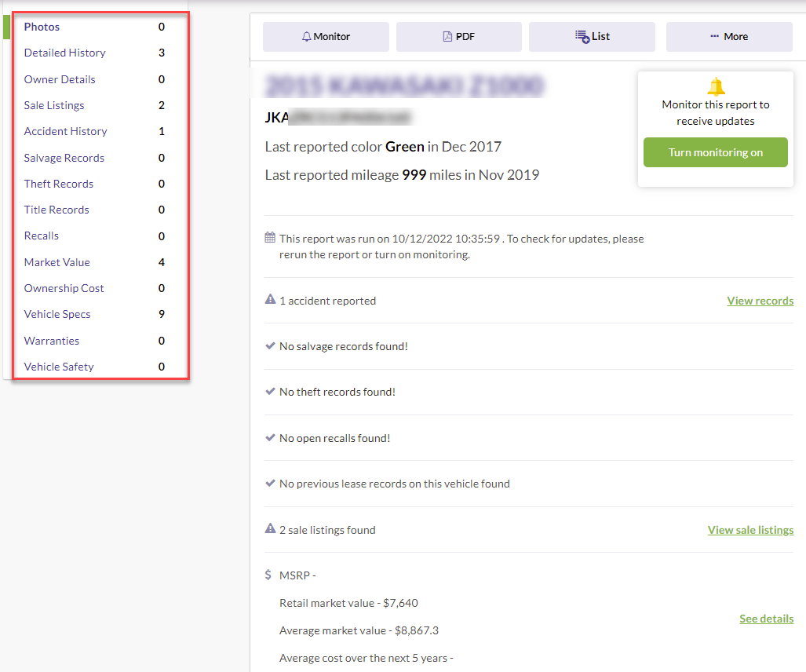Viewport: 806px width, 672px height.
Task: Click the bell icon on Monitor button
Action: tap(306, 37)
